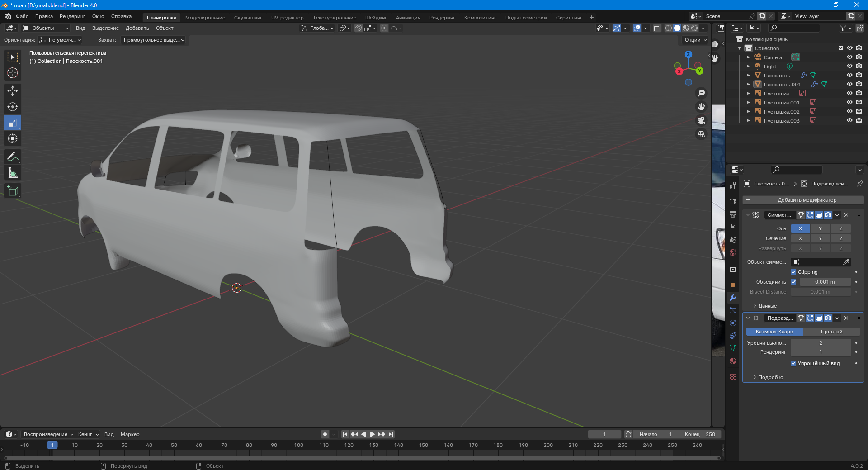Image resolution: width=868 pixels, height=470 pixels.
Task: Click the Рендеринг levels value field
Action: click(821, 351)
